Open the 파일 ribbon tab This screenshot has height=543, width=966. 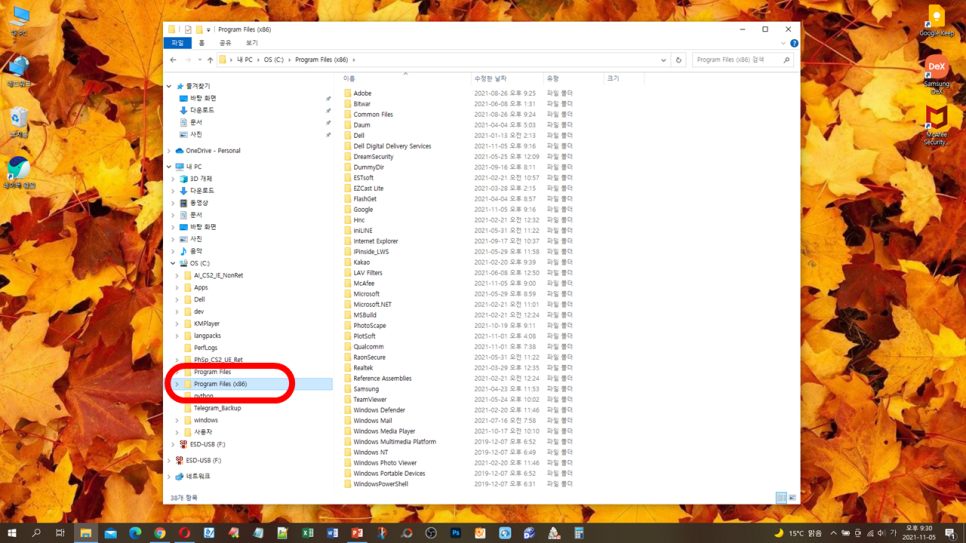[177, 43]
